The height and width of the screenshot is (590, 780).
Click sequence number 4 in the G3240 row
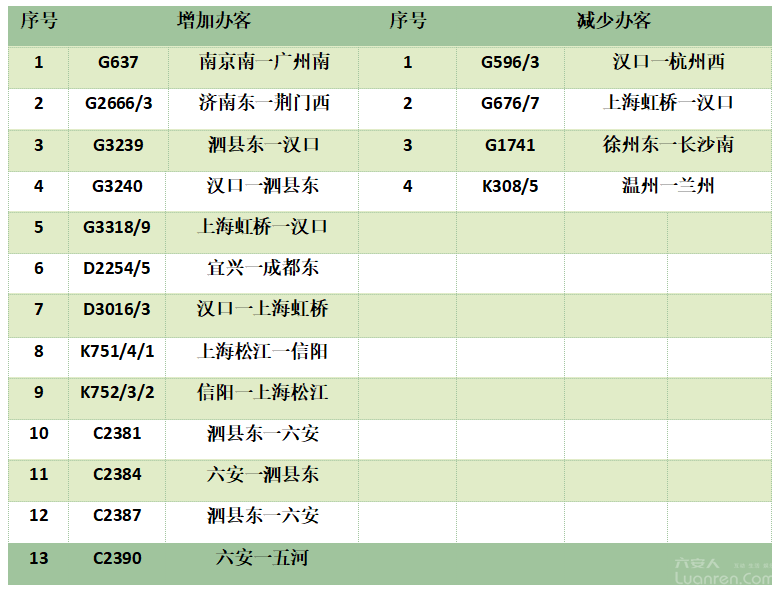[39, 186]
